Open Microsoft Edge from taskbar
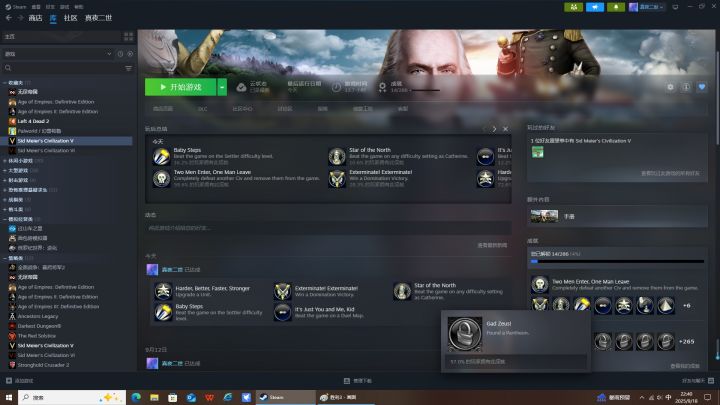This screenshot has width=720, height=405. coord(136,397)
